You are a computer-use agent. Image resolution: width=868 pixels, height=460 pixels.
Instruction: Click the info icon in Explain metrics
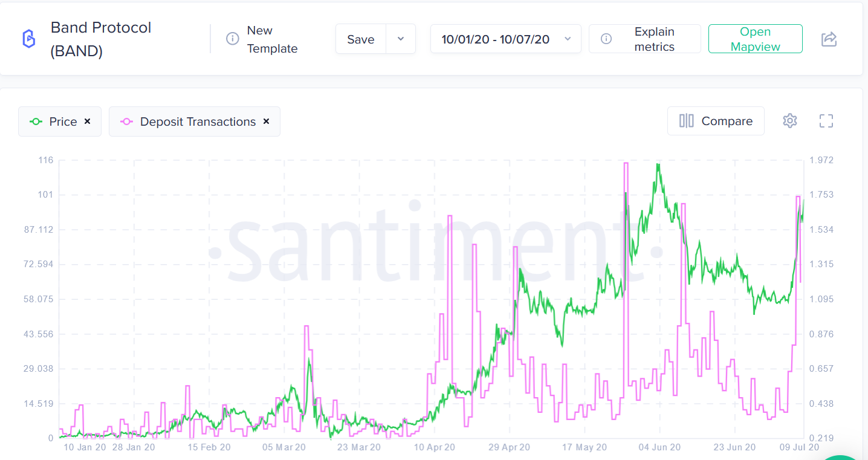tap(606, 39)
